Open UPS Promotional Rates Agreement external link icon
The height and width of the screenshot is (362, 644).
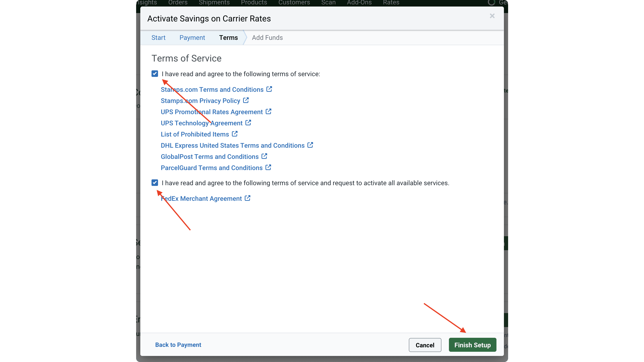pos(268,111)
